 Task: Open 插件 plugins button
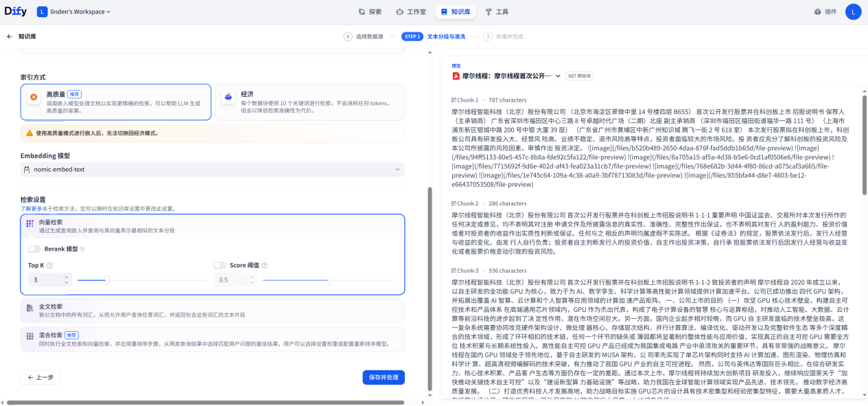pos(825,12)
